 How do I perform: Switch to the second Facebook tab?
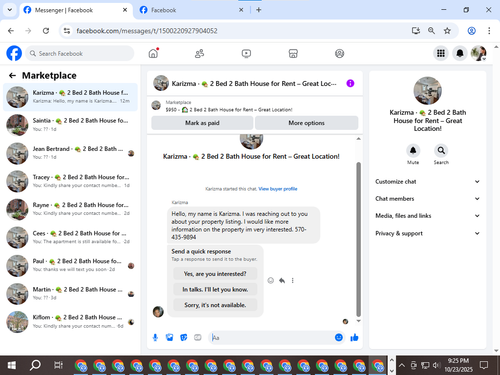[x=191, y=10]
